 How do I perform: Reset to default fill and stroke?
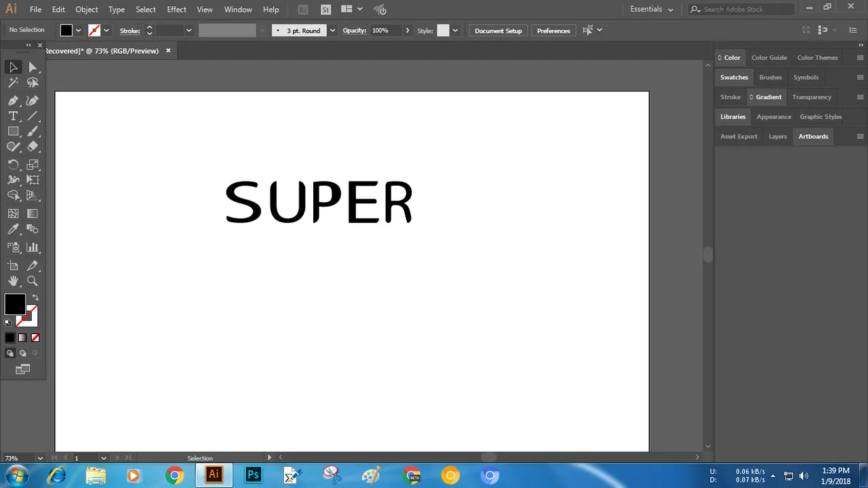click(7, 323)
